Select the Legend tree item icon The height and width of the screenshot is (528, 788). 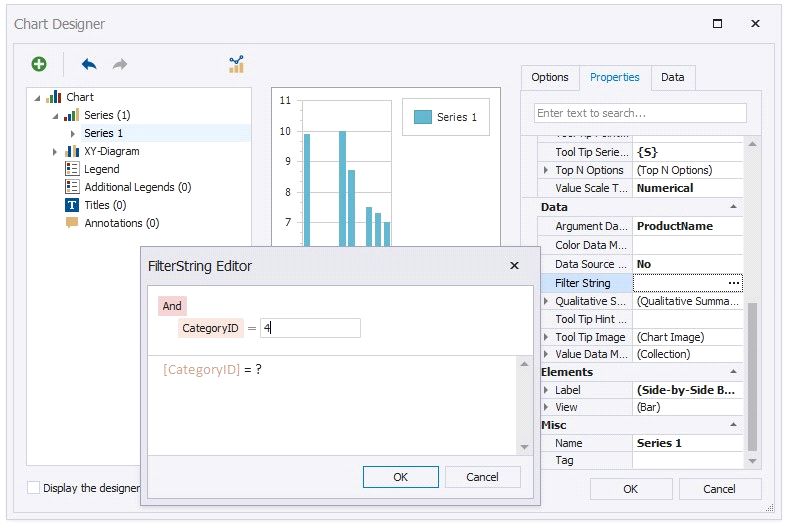tap(72, 169)
